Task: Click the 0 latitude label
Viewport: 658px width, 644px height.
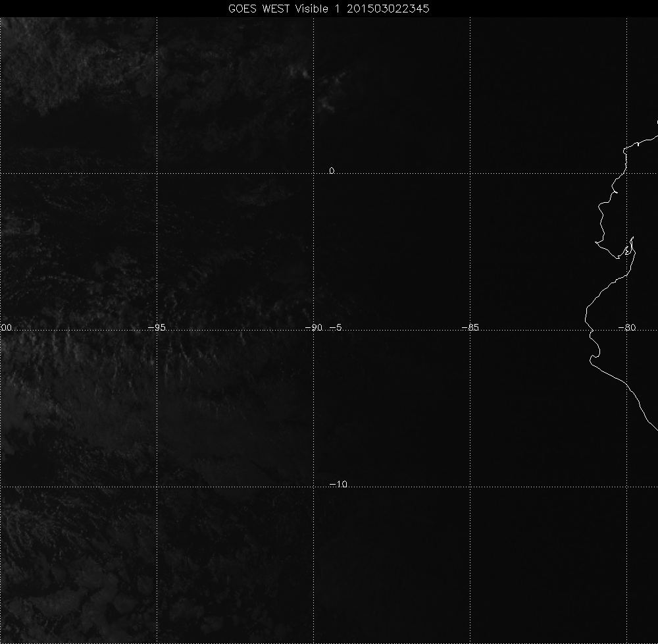Action: (x=332, y=171)
